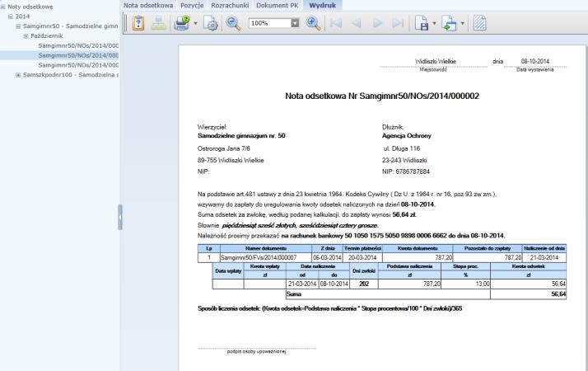Collapse the Noty odsetkowe root node
The height and width of the screenshot is (371, 588).
[x=2, y=7]
